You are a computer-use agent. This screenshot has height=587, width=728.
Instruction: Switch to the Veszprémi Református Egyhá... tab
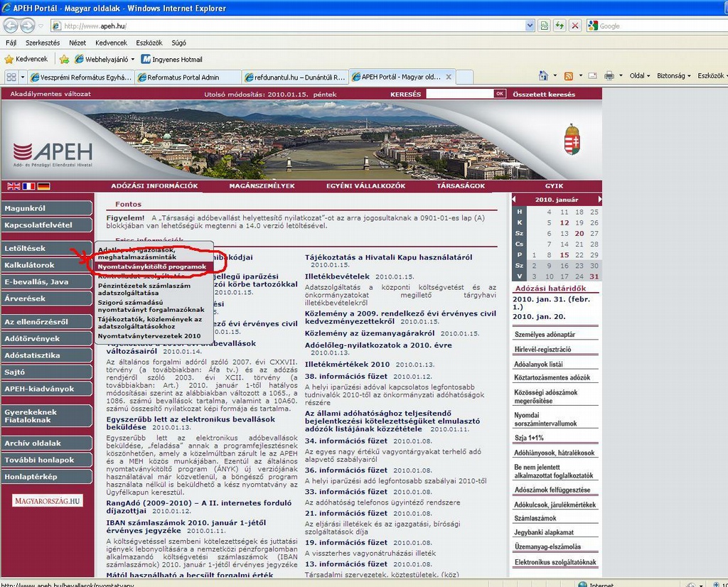coord(81,77)
